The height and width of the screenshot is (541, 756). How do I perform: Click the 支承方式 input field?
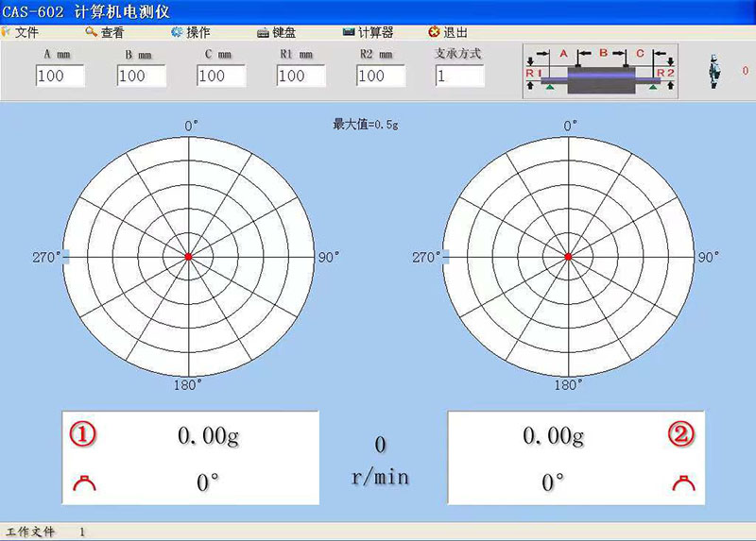[459, 76]
